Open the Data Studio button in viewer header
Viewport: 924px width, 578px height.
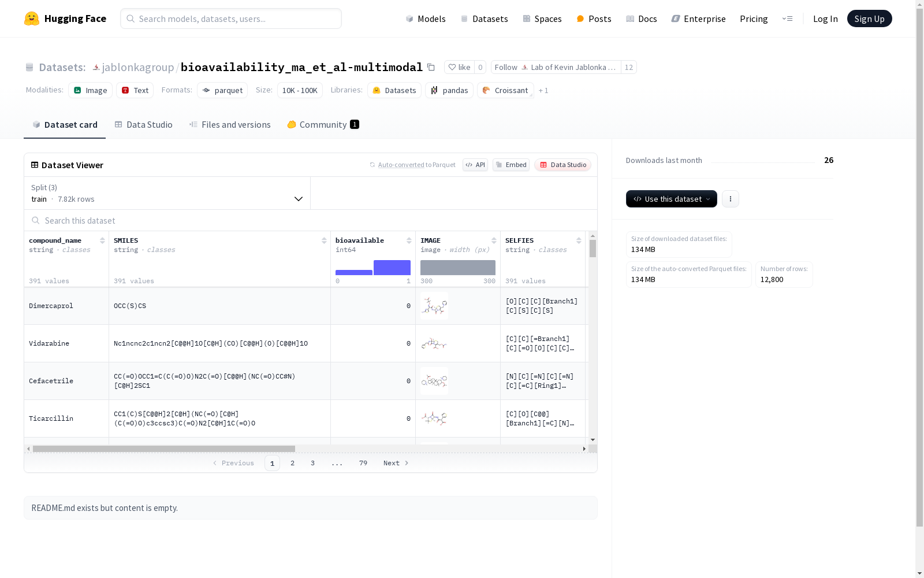[562, 165]
